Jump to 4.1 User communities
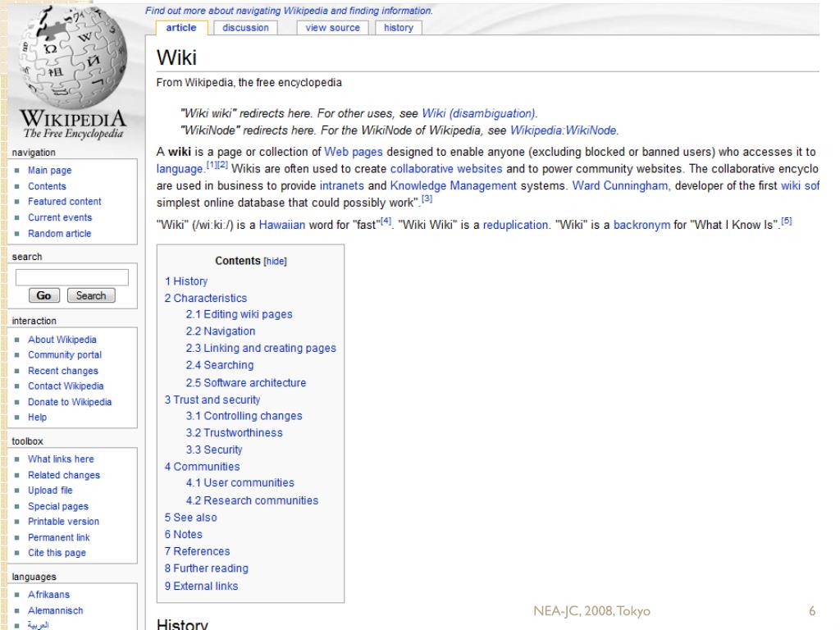Image resolution: width=840 pixels, height=630 pixels. (x=240, y=483)
